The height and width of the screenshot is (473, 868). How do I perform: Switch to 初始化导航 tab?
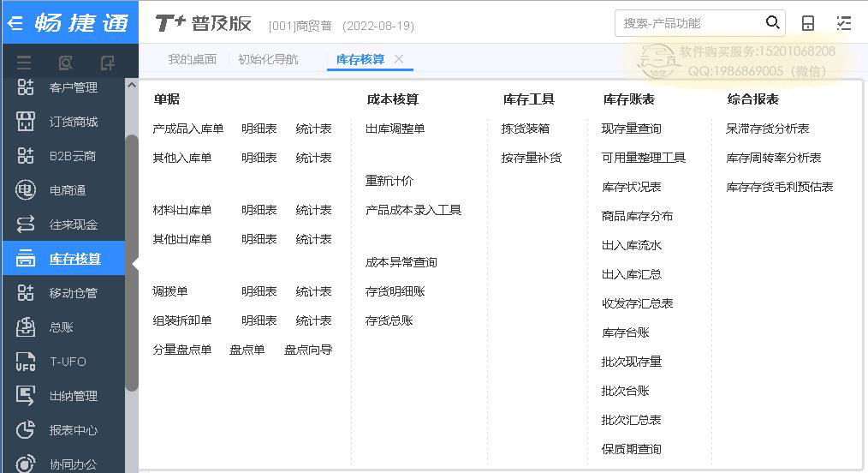coord(268,59)
